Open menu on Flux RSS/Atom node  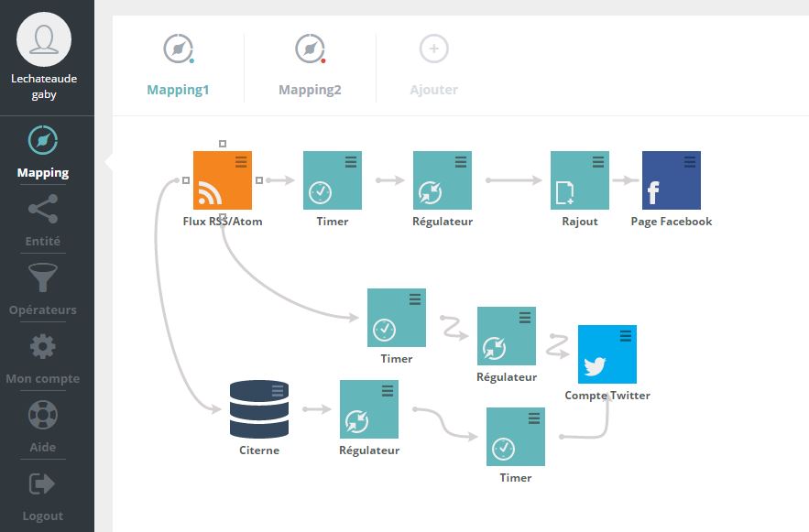[241, 162]
